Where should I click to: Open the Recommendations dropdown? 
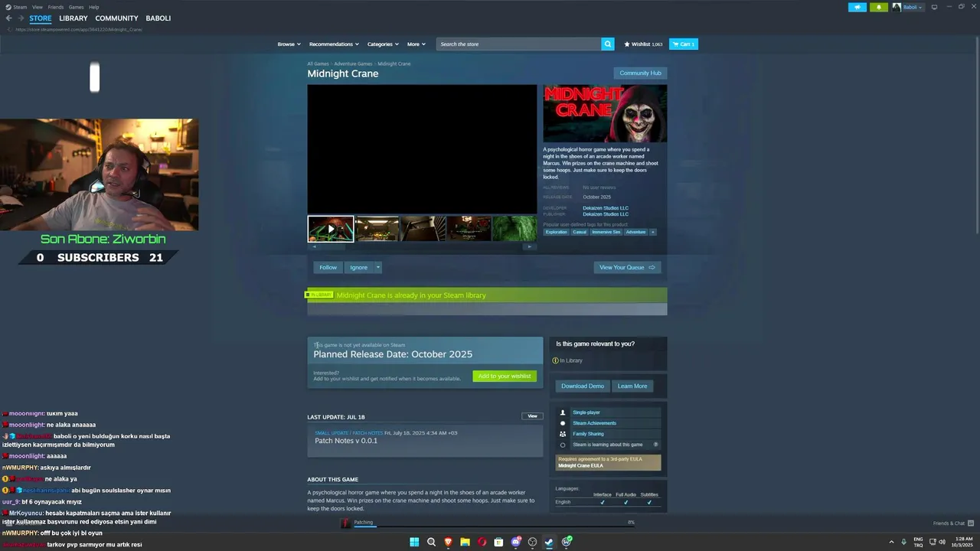coord(334,44)
